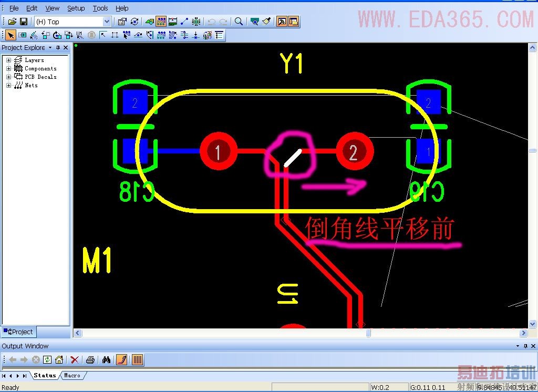Select the Move component tool
Image resolution: width=538 pixels, height=392 pixels.
[22, 35]
